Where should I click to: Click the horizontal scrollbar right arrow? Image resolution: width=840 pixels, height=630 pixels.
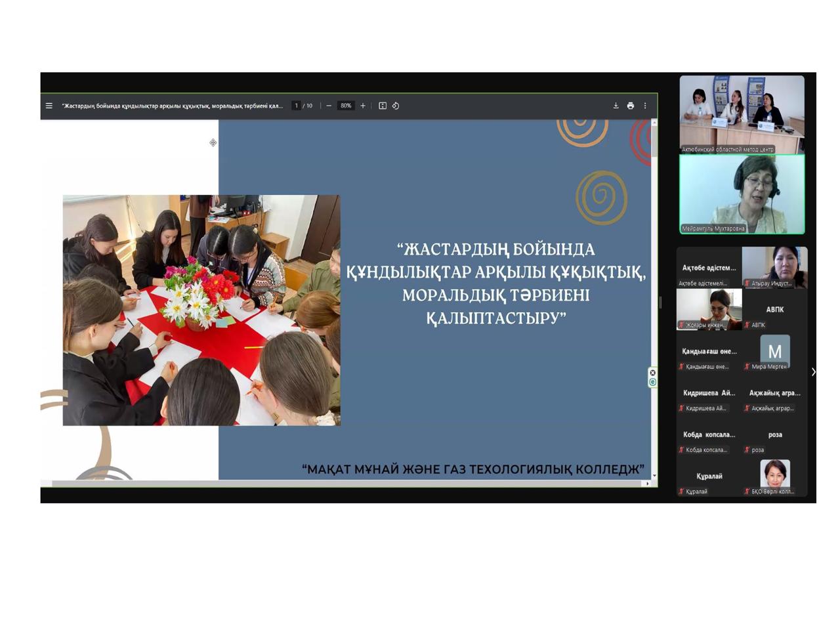pyautogui.click(x=648, y=484)
